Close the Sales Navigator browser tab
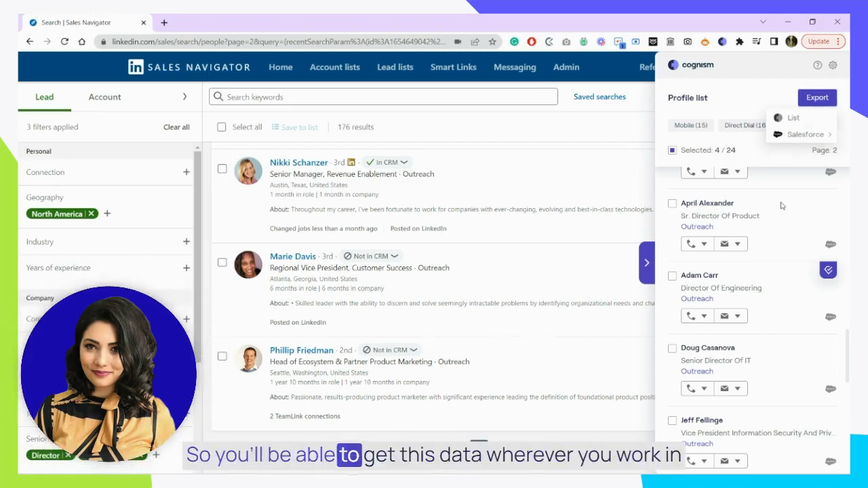Image resolution: width=868 pixels, height=488 pixels. tap(144, 22)
